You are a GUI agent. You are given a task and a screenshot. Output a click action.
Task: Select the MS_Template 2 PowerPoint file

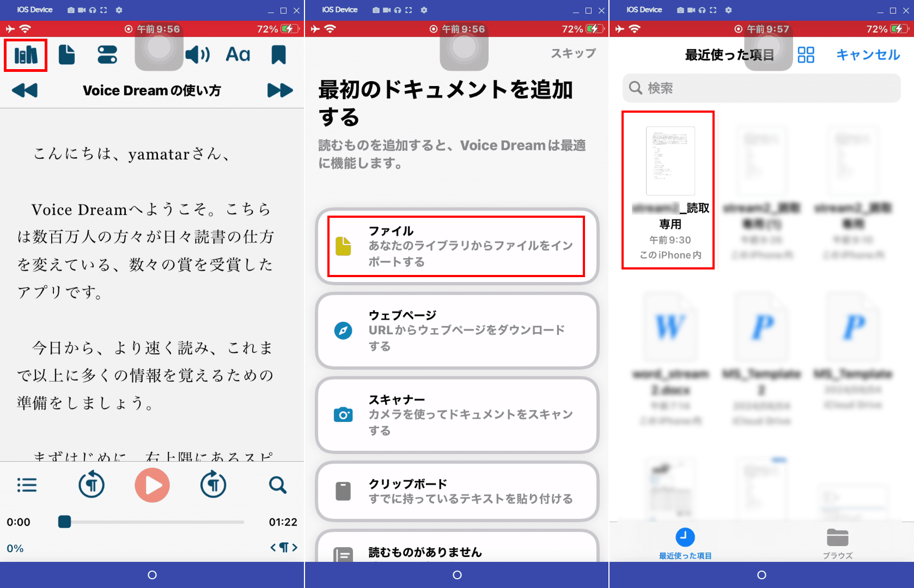[761, 358]
